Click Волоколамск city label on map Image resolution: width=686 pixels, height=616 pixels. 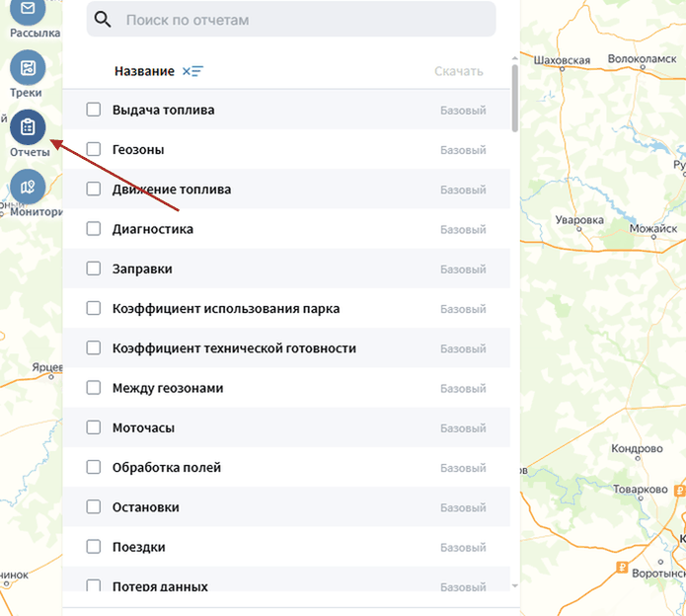[642, 58]
